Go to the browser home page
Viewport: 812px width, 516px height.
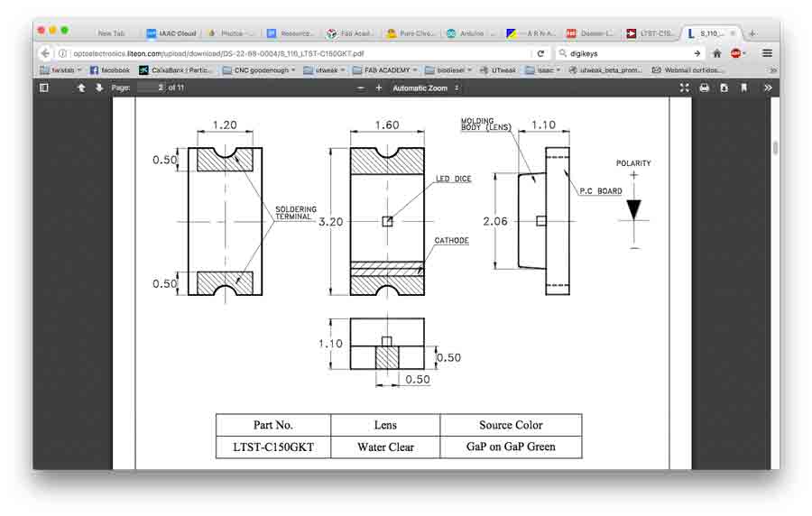click(717, 53)
